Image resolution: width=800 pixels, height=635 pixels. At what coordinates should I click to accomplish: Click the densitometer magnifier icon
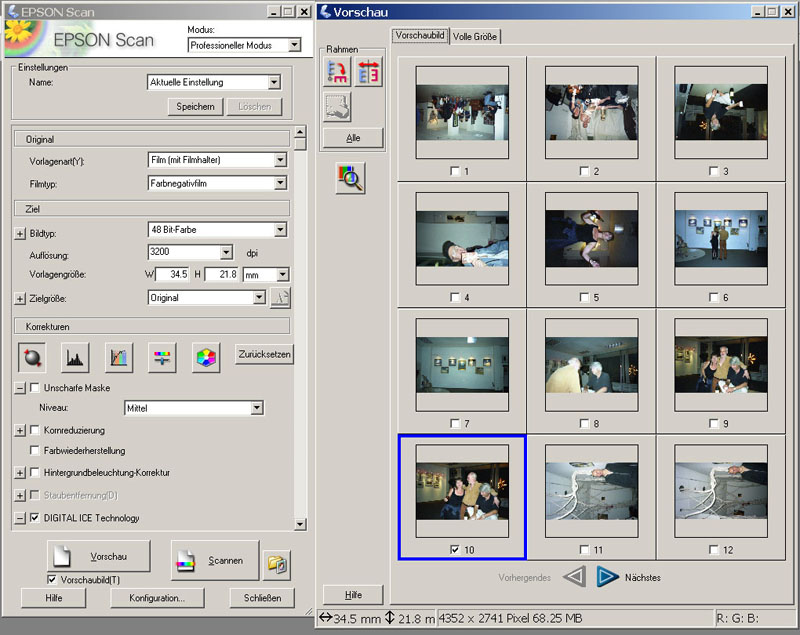[350, 177]
